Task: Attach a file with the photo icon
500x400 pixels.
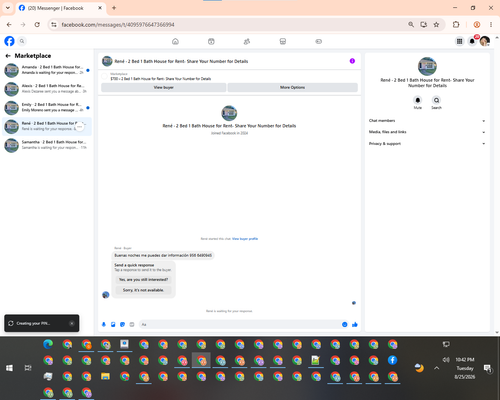Action: tap(113, 324)
